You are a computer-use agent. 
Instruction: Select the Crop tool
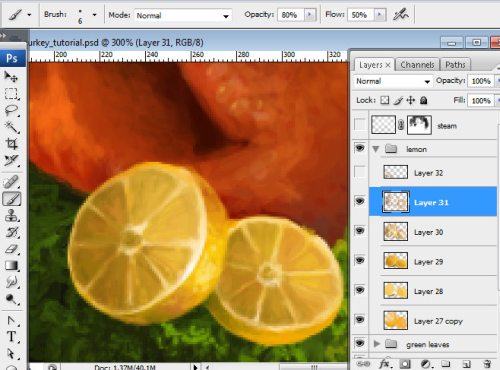pyautogui.click(x=11, y=144)
